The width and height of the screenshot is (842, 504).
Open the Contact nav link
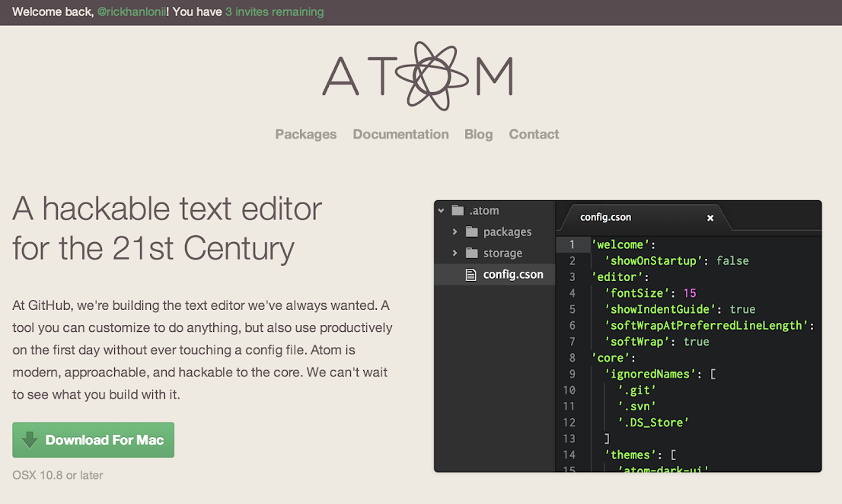click(x=534, y=134)
